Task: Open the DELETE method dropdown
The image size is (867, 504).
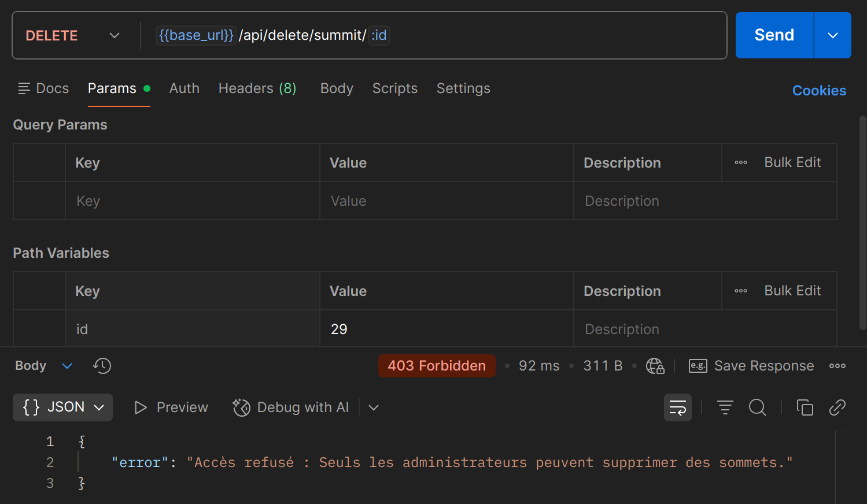Action: (72, 35)
